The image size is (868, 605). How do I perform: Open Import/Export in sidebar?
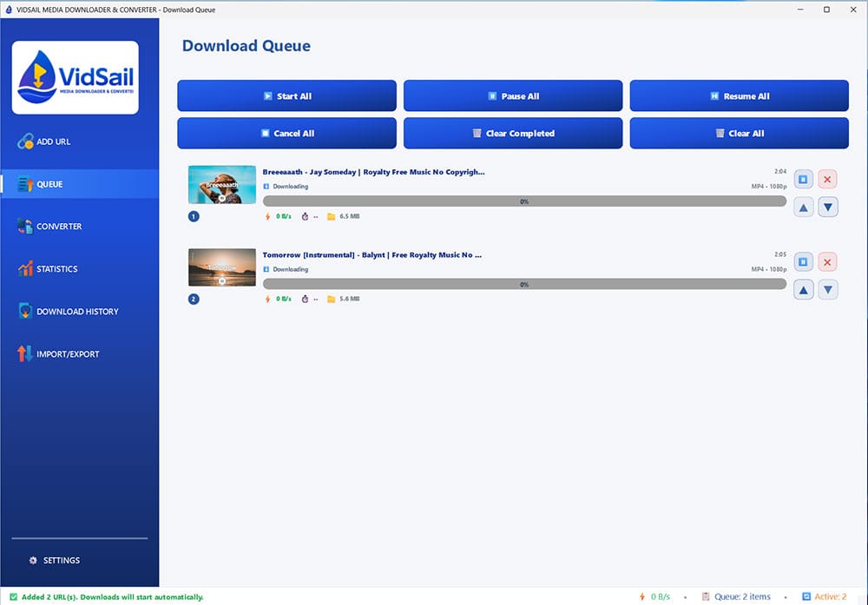click(x=79, y=354)
